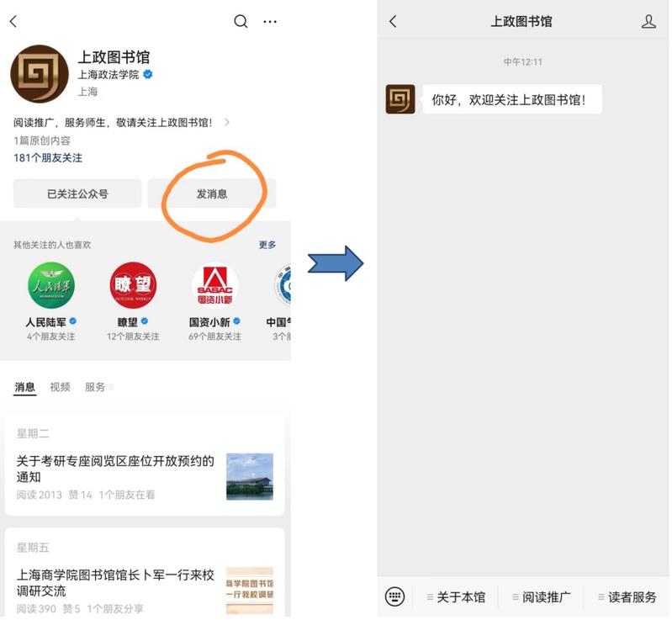
Task: Tap the chat title 上政图书馆
Action: click(521, 21)
